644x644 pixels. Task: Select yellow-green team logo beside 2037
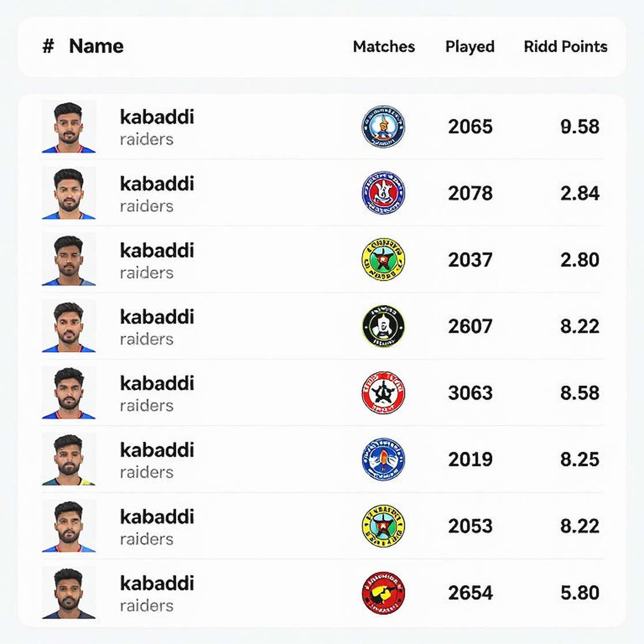coord(383,259)
